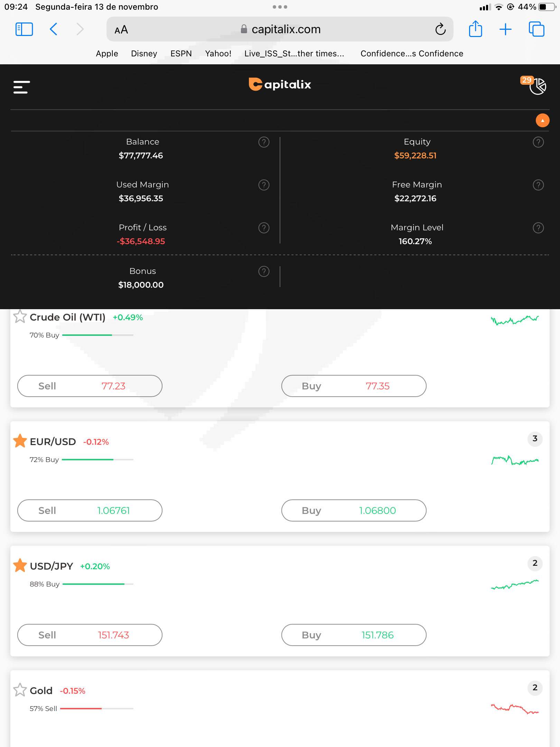This screenshot has height=747, width=560.
Task: Unfavorite EUR/USD via orange star
Action: click(x=20, y=441)
